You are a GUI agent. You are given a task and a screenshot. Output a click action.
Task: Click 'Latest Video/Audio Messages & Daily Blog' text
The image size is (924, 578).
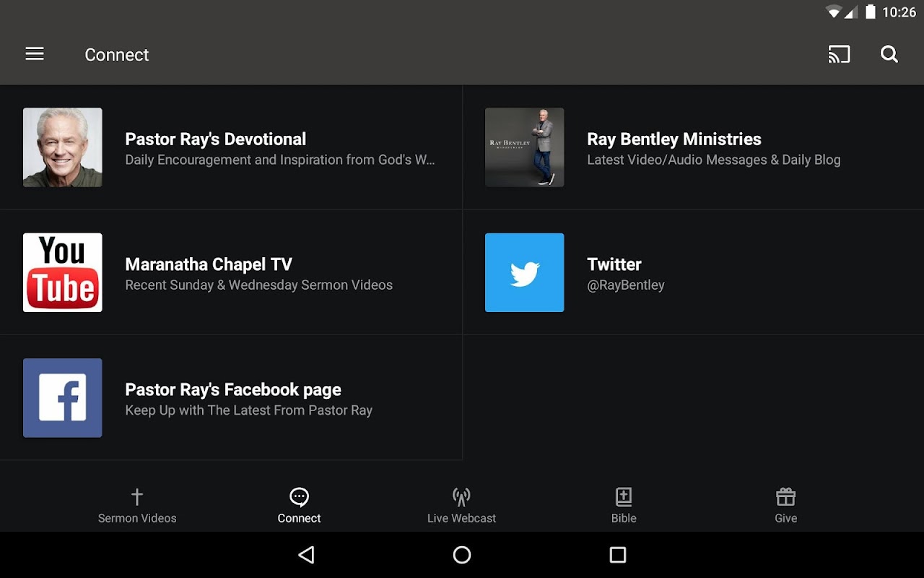(x=714, y=160)
